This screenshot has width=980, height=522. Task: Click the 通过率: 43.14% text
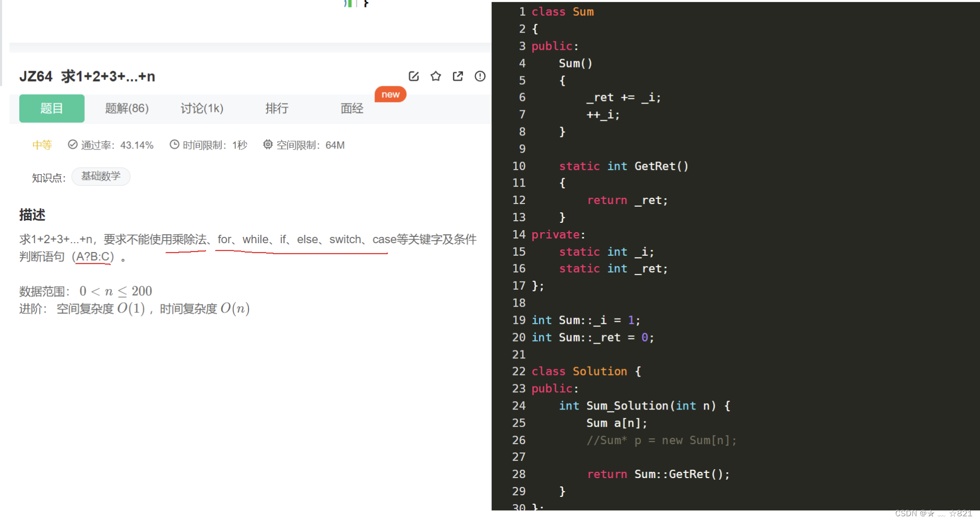click(x=117, y=145)
